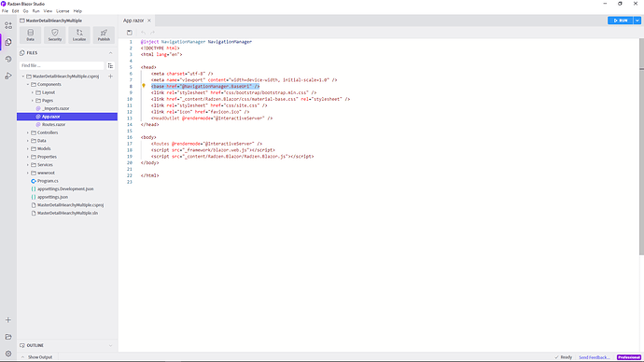Select the history icon in left sidebar

point(8,59)
